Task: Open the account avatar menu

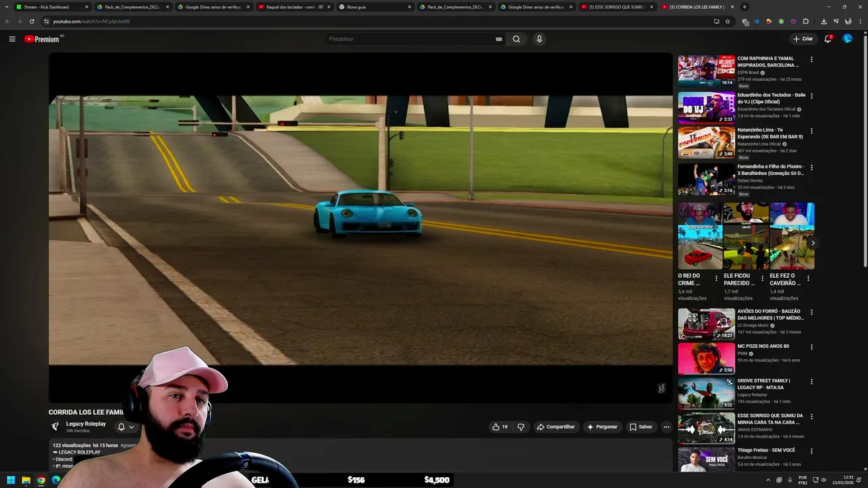Action: click(x=848, y=39)
